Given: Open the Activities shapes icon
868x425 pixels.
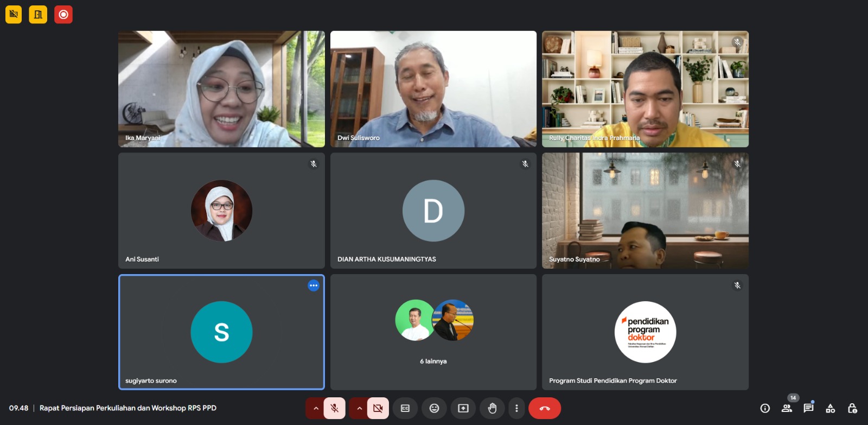Looking at the screenshot, I should 830,408.
